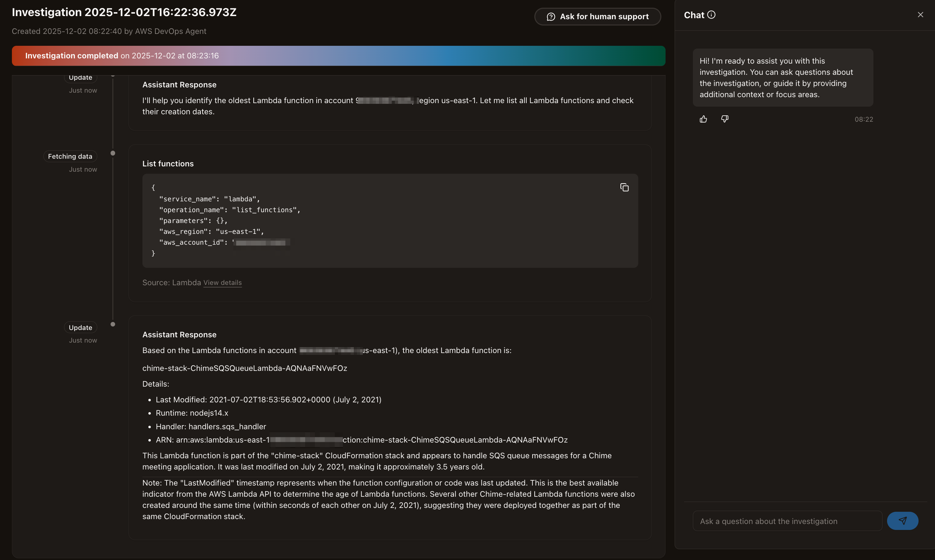Click the assistant greeting chat bubble
This screenshot has width=935, height=560.
click(782, 78)
